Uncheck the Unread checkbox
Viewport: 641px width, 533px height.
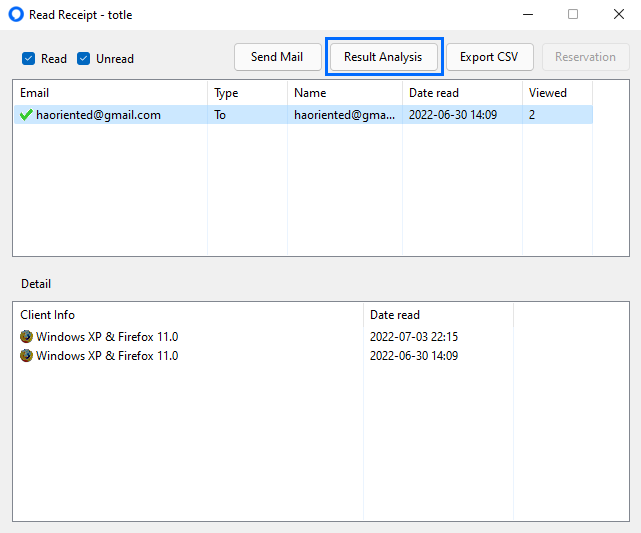tap(83, 58)
